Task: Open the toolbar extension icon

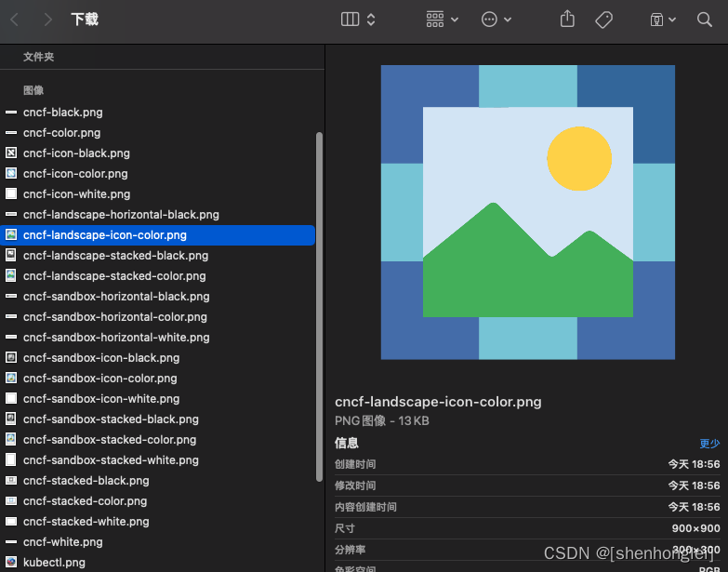Action: [656, 20]
